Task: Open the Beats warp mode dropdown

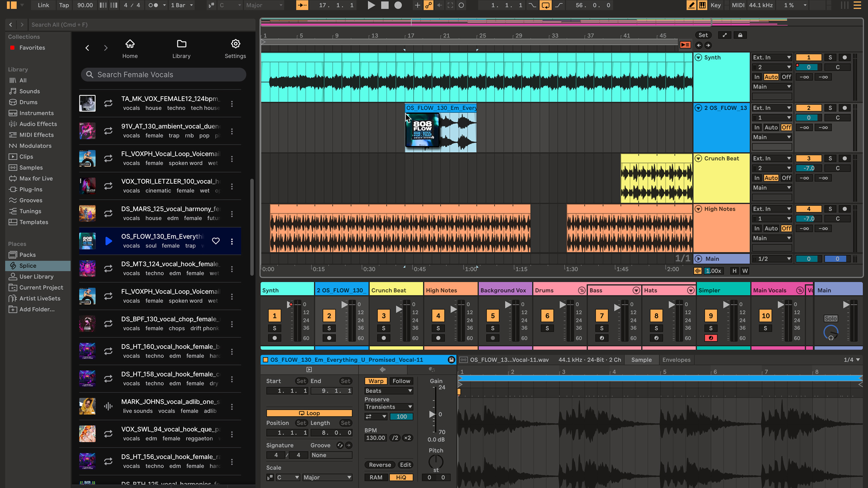Action: (388, 391)
